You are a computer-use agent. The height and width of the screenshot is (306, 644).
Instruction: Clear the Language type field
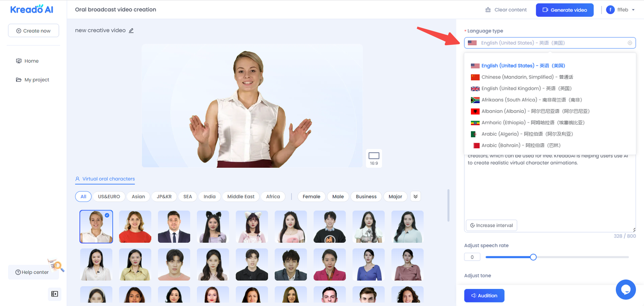pyautogui.click(x=629, y=43)
